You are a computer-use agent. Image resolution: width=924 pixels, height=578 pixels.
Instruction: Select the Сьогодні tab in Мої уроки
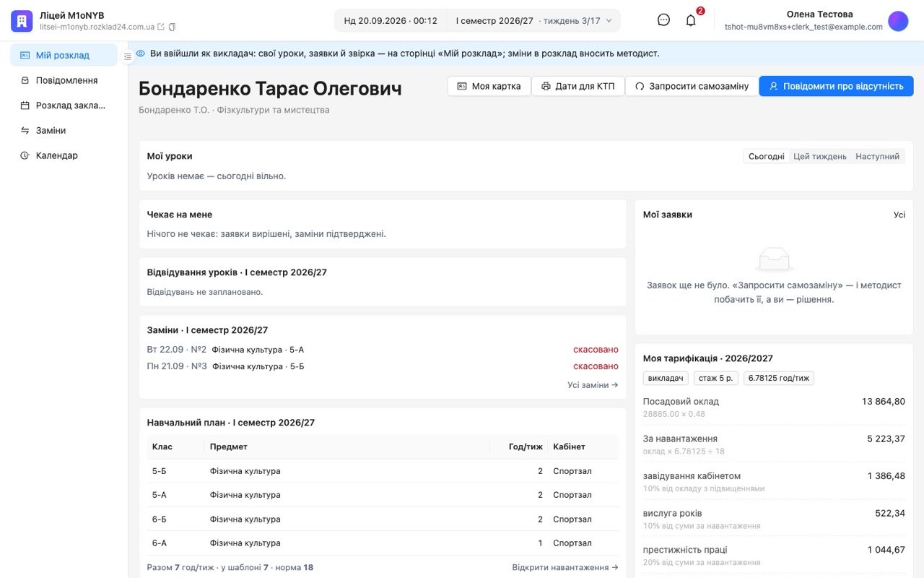point(767,156)
